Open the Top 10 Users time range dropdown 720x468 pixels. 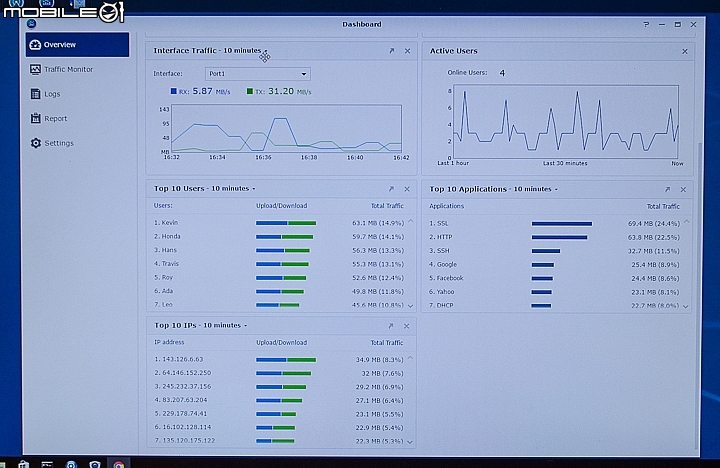pyautogui.click(x=253, y=189)
